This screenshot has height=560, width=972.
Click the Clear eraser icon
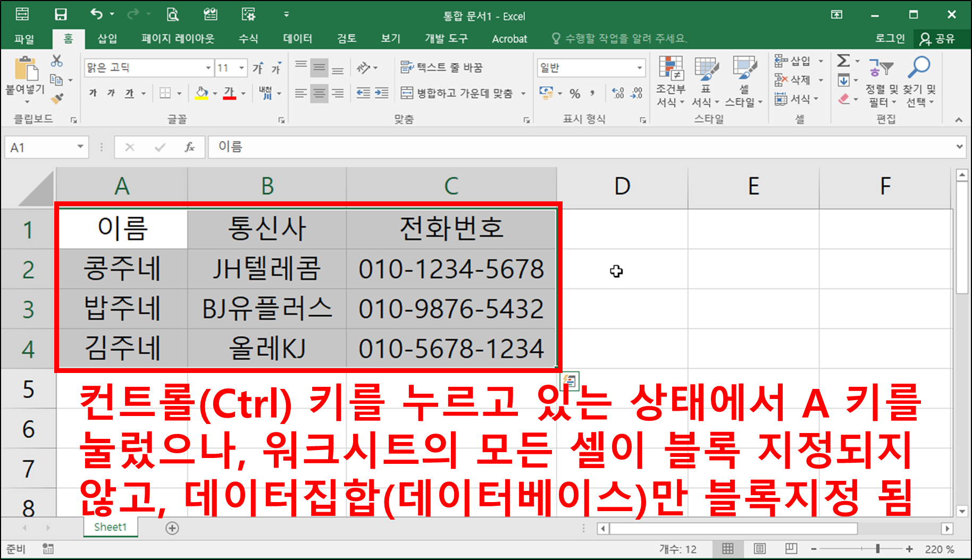(844, 99)
